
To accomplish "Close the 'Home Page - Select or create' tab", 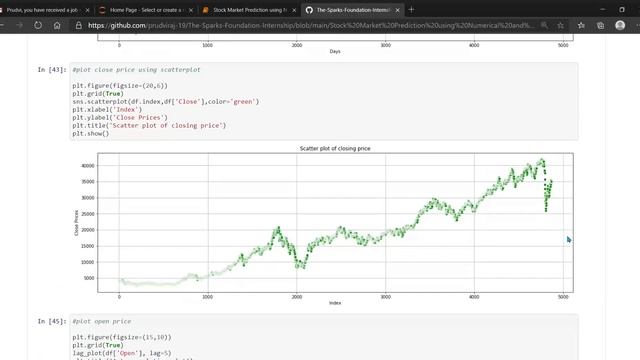I will 191,10.
